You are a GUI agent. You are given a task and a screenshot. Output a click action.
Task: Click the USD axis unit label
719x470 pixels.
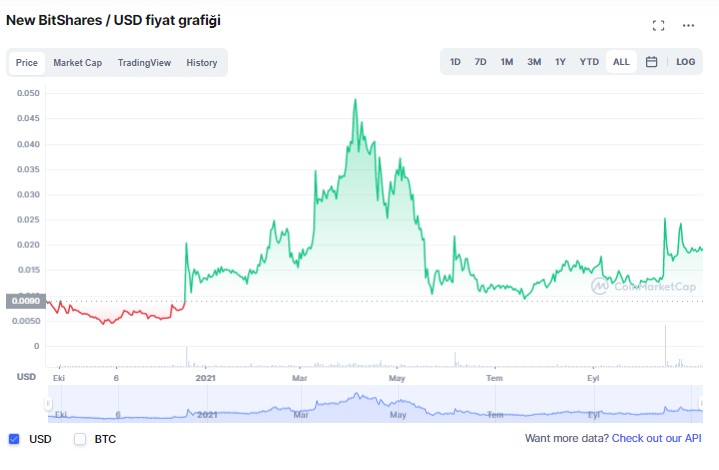click(26, 377)
